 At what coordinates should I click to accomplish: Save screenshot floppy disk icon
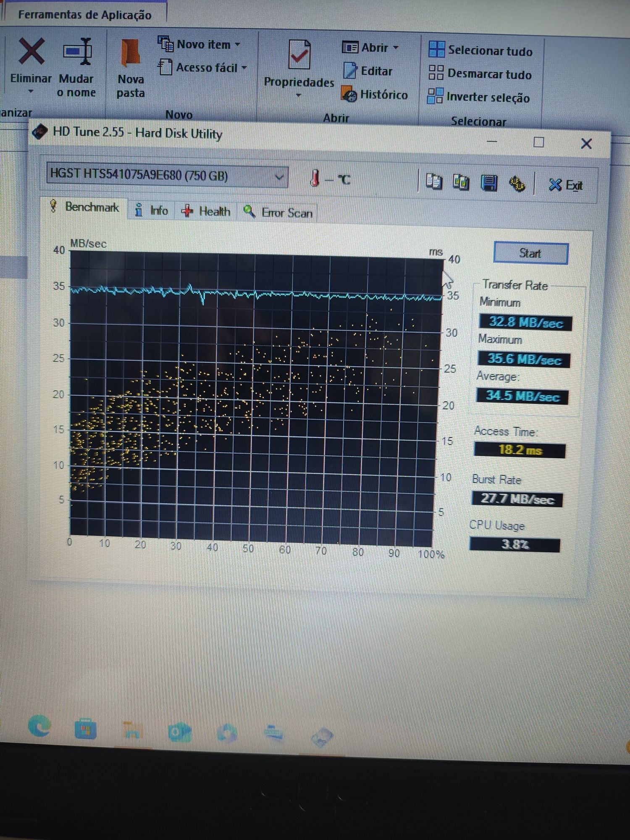pos(488,183)
